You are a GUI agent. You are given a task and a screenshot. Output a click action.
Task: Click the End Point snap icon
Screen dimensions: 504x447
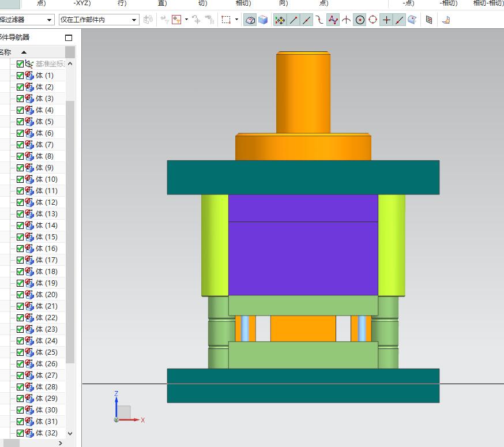[294, 20]
